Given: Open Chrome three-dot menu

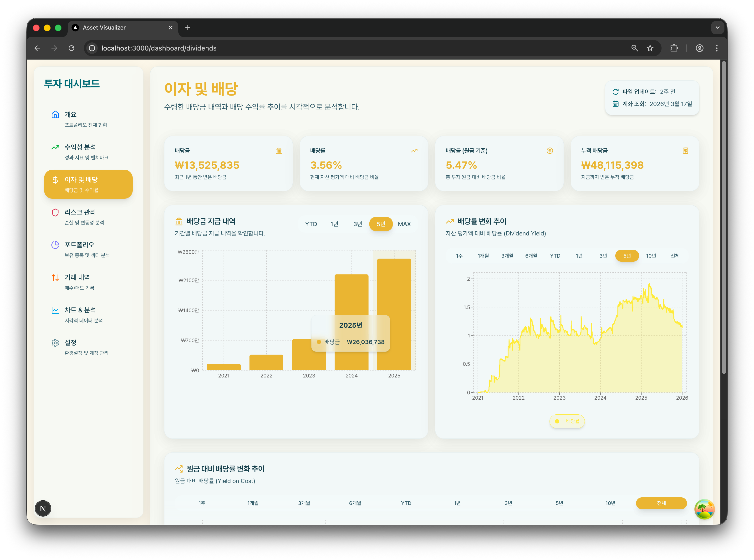Looking at the screenshot, I should click(x=716, y=48).
